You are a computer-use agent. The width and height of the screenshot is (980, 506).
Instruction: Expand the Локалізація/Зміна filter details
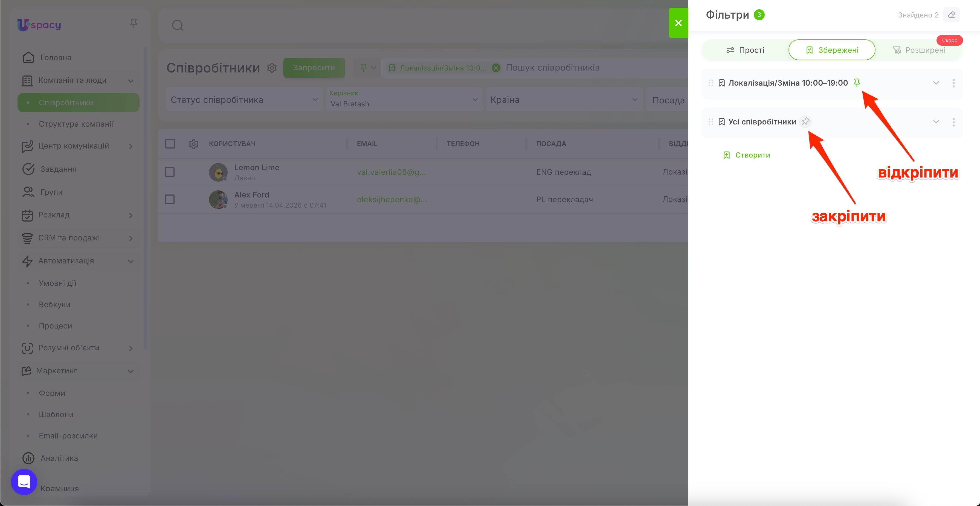click(x=936, y=83)
